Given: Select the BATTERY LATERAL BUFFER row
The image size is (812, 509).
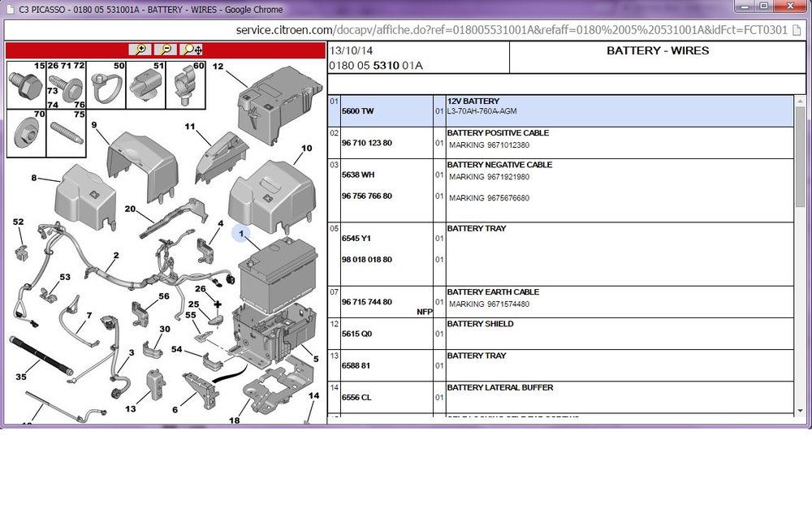Looking at the screenshot, I should click(x=560, y=398).
